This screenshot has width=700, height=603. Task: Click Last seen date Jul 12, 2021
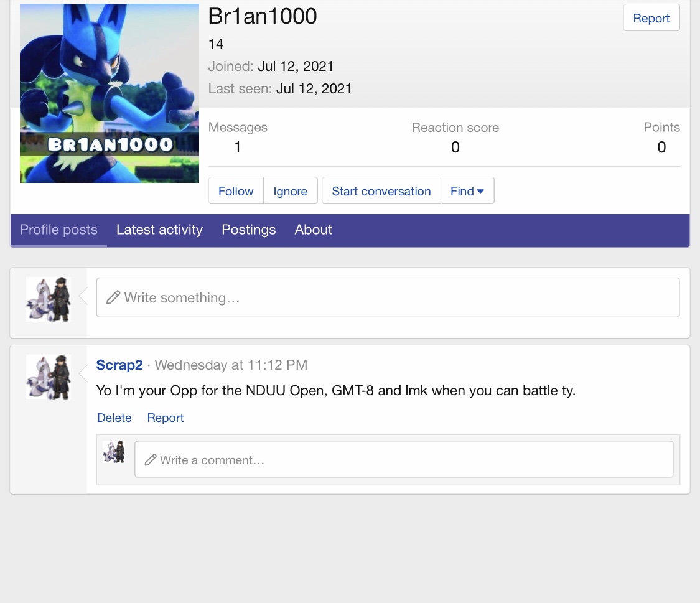(314, 88)
